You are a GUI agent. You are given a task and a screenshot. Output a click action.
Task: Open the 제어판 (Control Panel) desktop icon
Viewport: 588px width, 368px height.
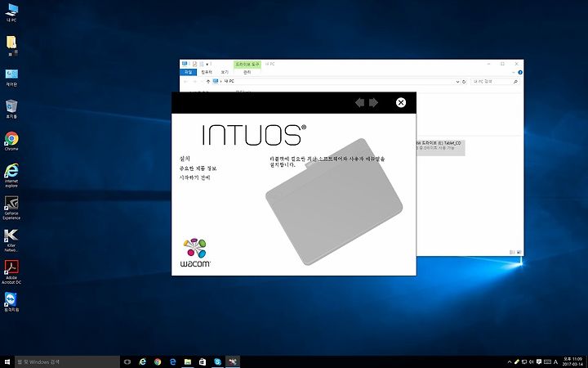click(x=11, y=78)
